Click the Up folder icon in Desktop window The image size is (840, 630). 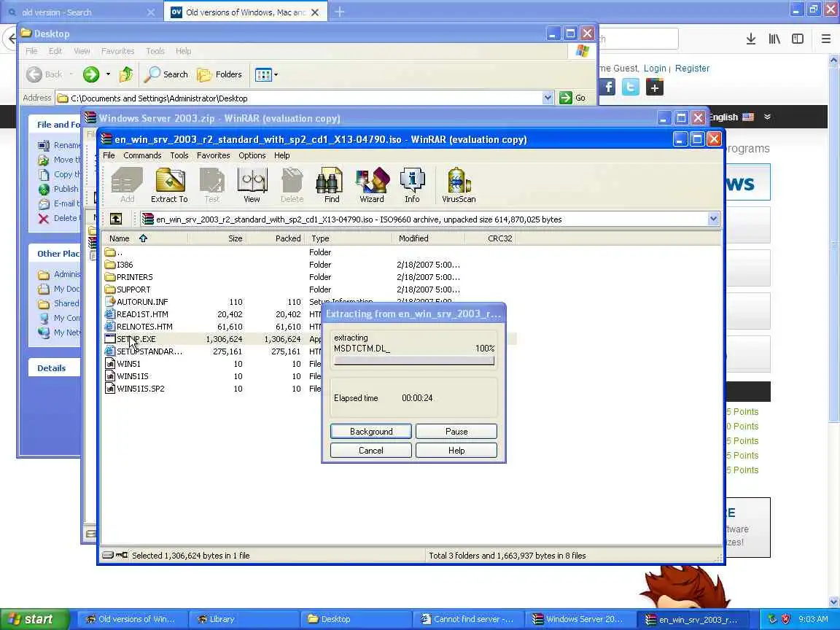click(x=126, y=74)
